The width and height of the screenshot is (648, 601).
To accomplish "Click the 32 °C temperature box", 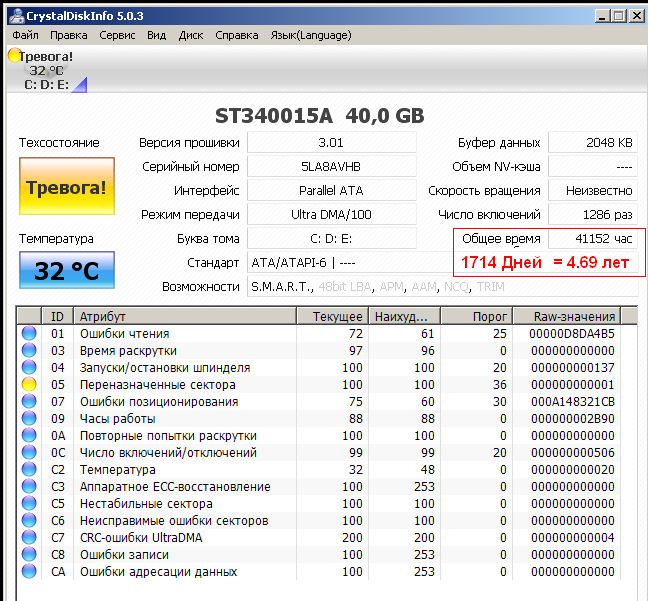I will pyautogui.click(x=67, y=270).
